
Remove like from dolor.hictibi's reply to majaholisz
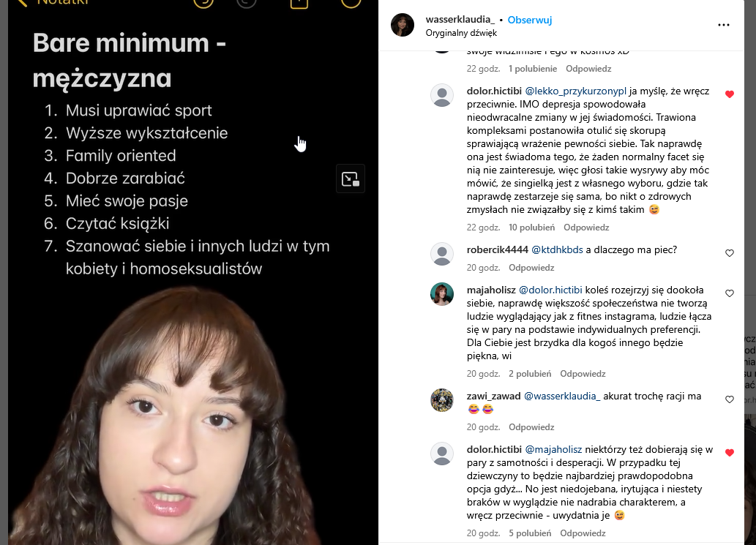click(x=730, y=453)
